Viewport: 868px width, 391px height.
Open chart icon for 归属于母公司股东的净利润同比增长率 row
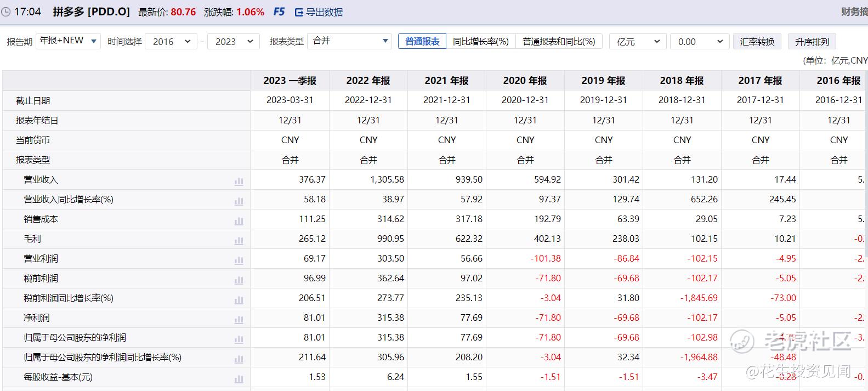point(239,359)
